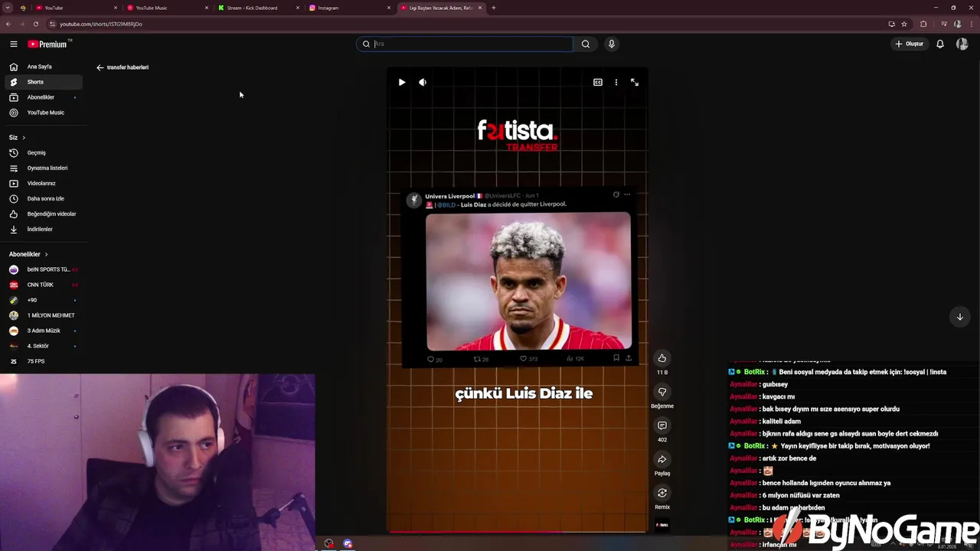Open Ana Sayfa in the sidebar
980x551 pixels.
(x=44, y=67)
